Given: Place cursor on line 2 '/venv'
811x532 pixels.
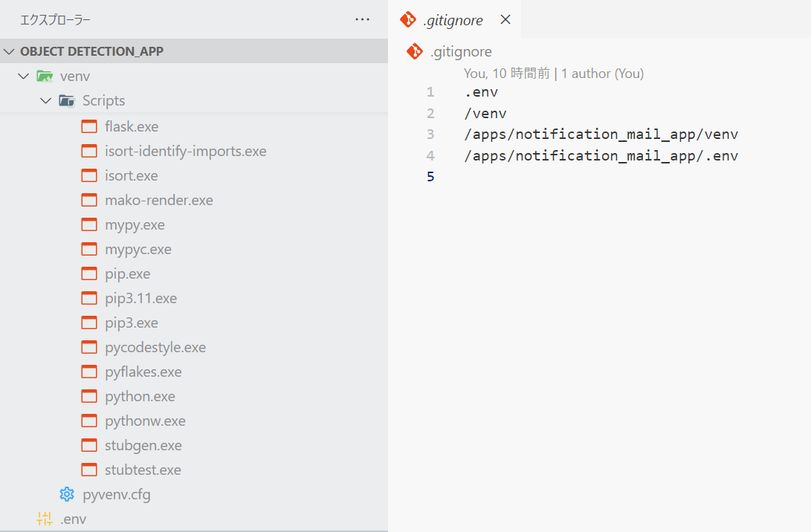Looking at the screenshot, I should 485,113.
